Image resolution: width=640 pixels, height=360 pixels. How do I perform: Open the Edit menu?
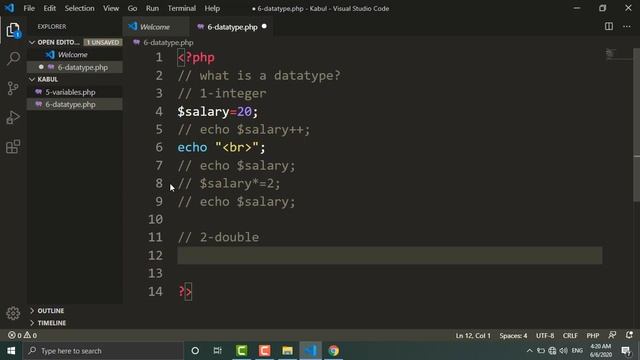pos(49,8)
